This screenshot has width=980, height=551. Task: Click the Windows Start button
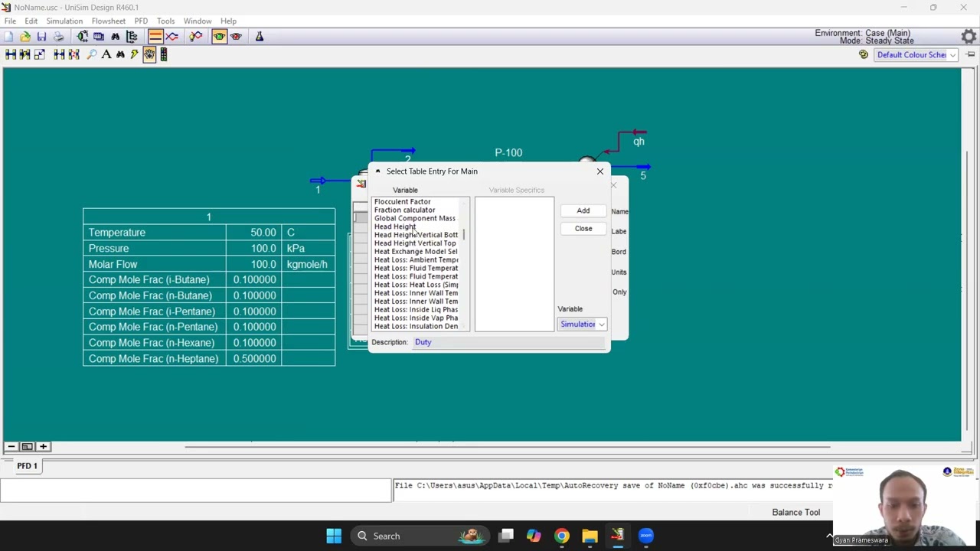coord(334,536)
